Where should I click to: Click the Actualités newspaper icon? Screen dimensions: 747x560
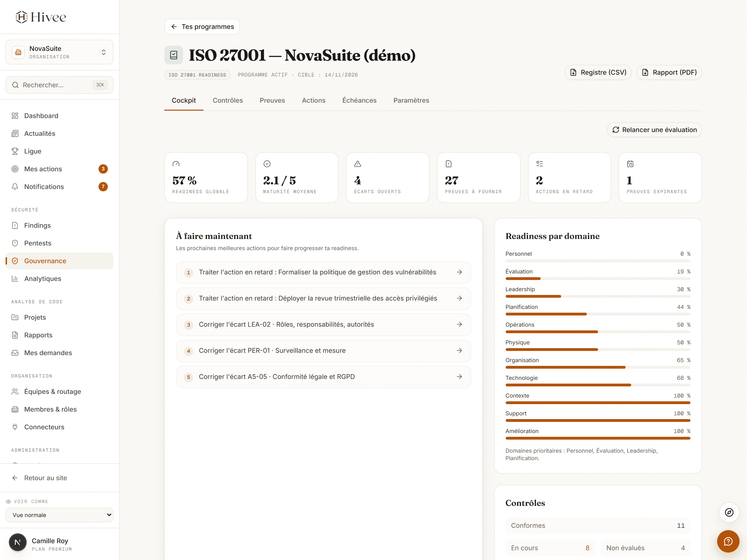click(x=15, y=134)
